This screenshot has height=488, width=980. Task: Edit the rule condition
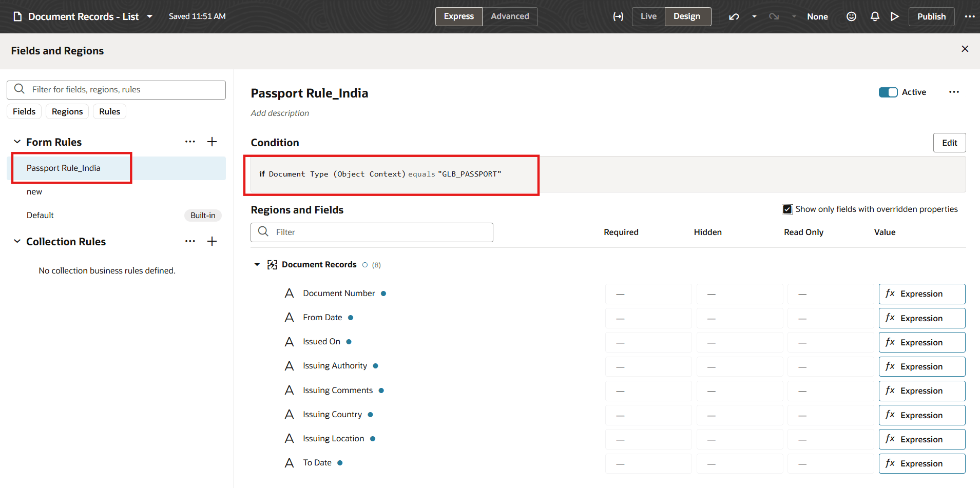click(949, 143)
